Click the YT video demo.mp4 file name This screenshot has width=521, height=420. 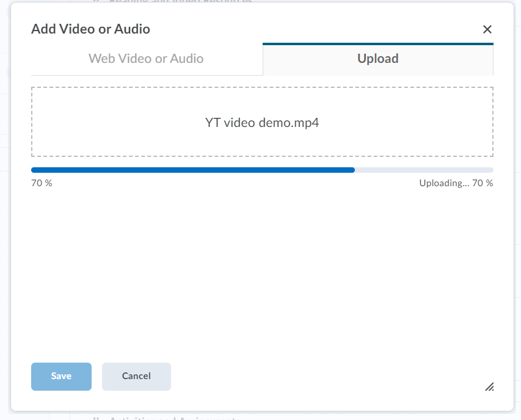coord(262,123)
